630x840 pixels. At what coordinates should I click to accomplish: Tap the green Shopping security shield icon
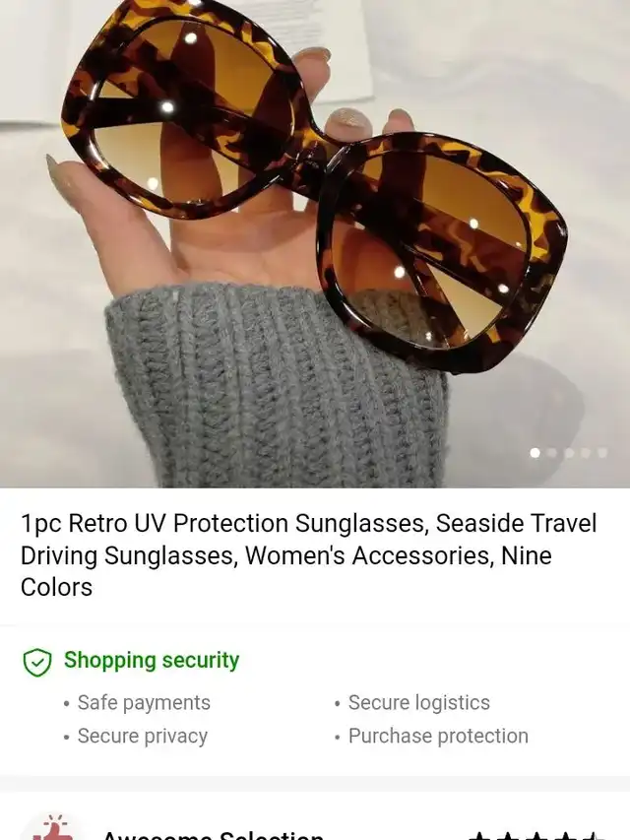(x=37, y=662)
